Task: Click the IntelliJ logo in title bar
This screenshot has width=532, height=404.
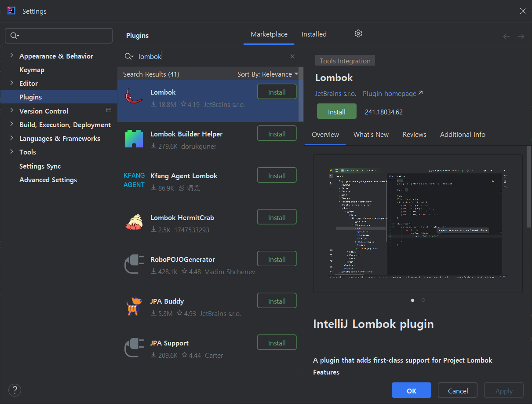Action: (x=12, y=11)
